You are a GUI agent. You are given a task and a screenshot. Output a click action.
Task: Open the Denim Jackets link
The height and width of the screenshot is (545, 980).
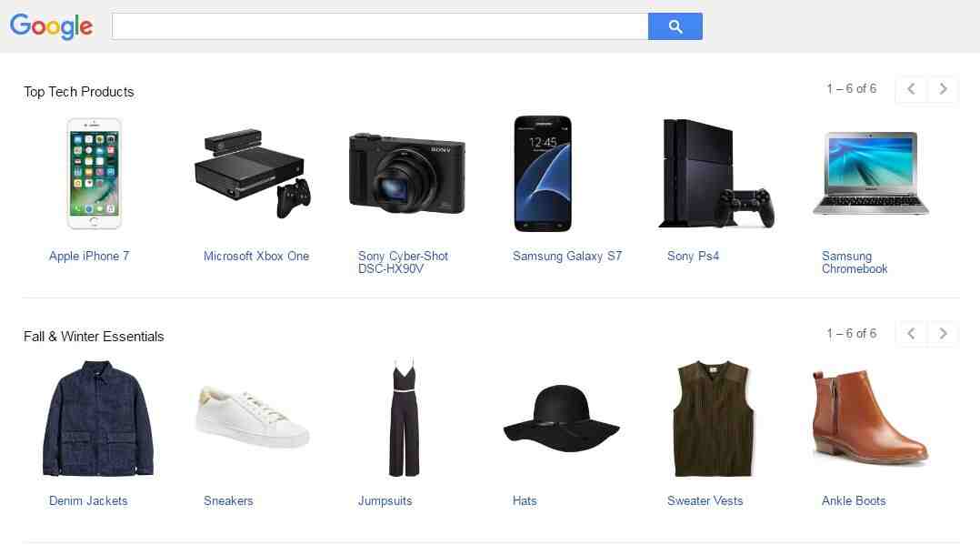(88, 500)
